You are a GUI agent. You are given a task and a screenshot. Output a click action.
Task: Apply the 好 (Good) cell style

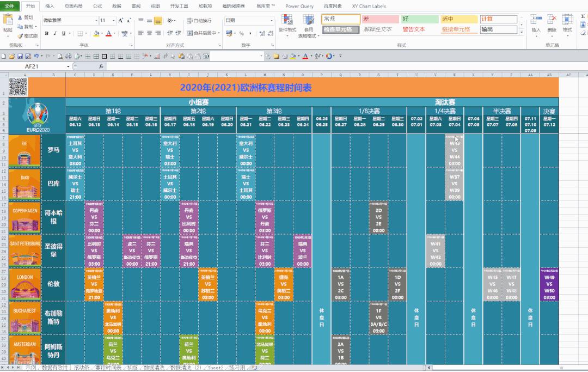coord(420,19)
